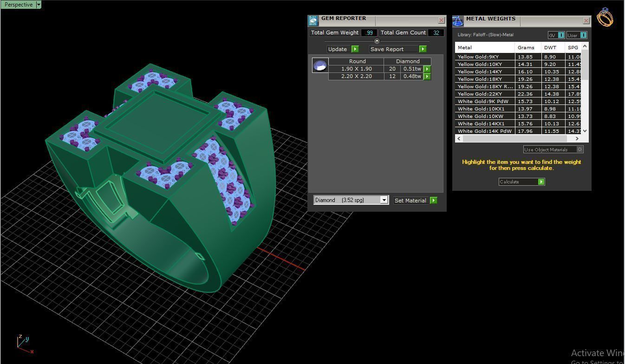Close the Metal Weights panel
Viewport: 625px width, 364px height.
[586, 20]
